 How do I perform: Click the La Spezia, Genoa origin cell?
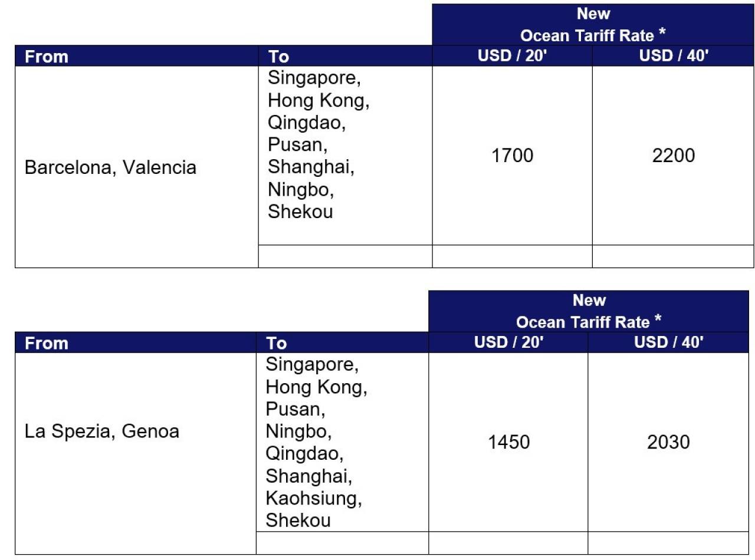coord(136,454)
